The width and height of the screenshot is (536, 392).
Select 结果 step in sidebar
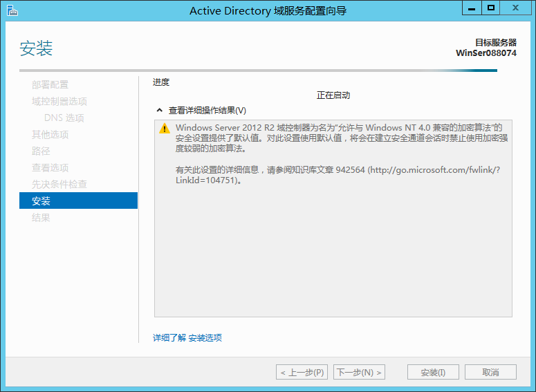41,218
